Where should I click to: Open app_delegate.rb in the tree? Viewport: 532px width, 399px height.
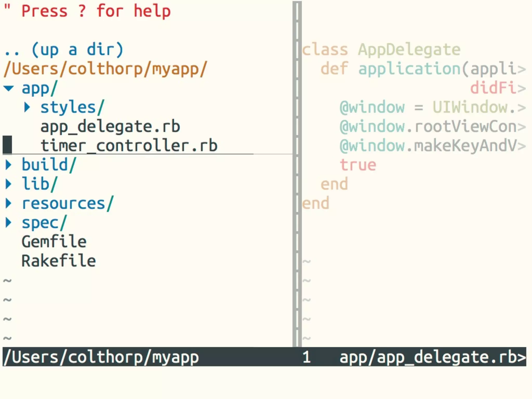pos(110,127)
